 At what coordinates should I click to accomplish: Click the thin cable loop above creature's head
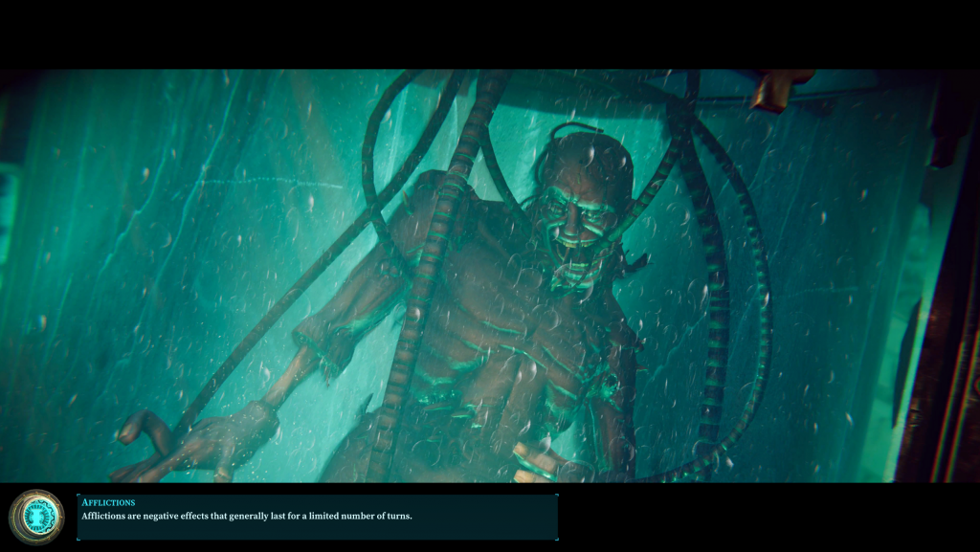(x=572, y=127)
